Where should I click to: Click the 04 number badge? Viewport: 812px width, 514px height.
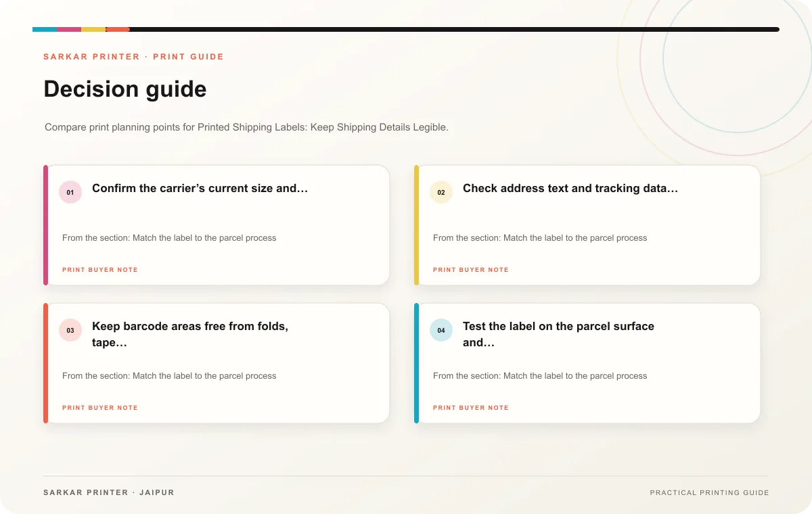coord(441,330)
